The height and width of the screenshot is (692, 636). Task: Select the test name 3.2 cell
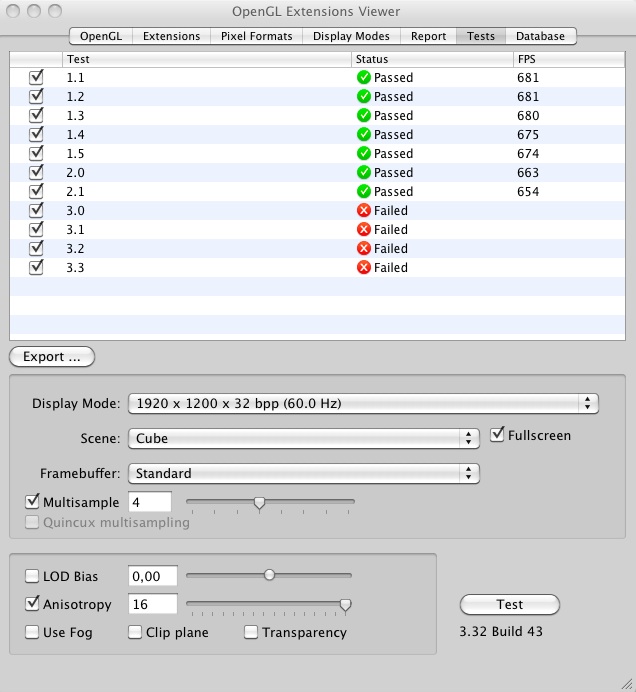(75, 248)
